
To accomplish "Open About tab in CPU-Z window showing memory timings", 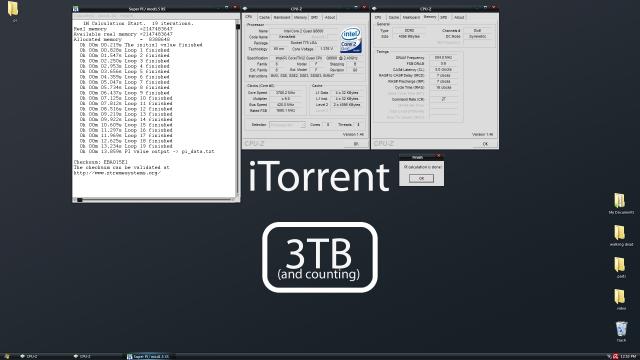I will (x=459, y=18).
